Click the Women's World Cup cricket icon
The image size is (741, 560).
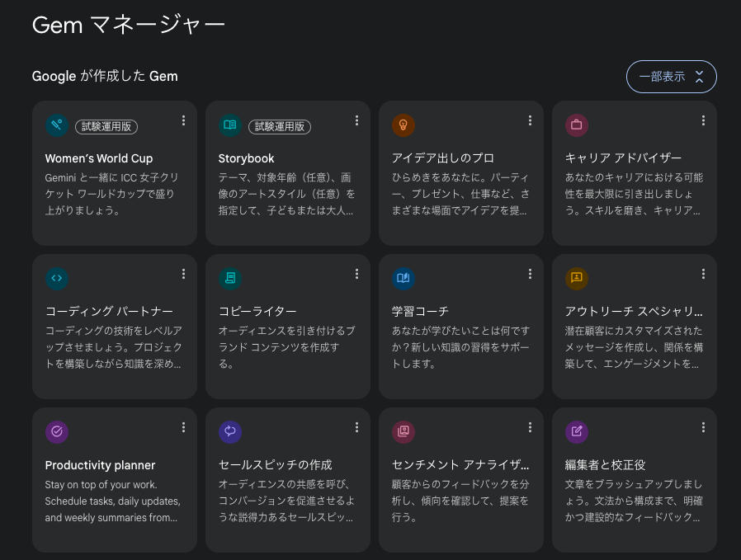coord(57,126)
